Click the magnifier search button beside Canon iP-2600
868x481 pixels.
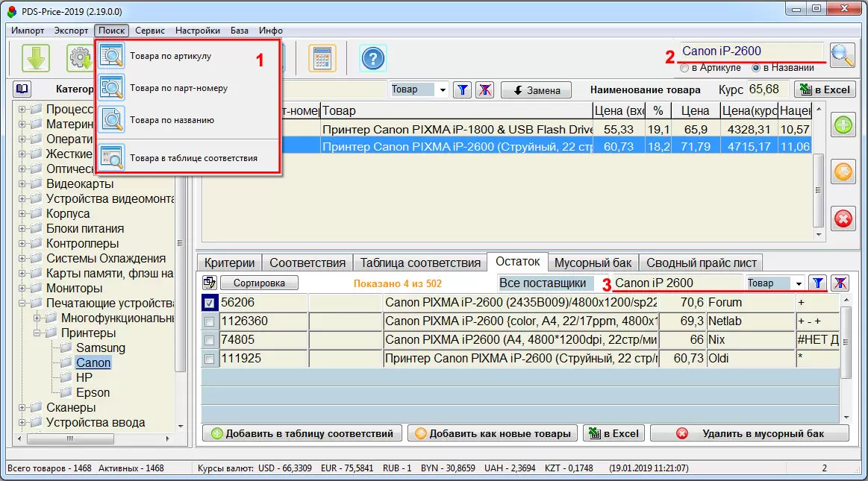coord(842,54)
